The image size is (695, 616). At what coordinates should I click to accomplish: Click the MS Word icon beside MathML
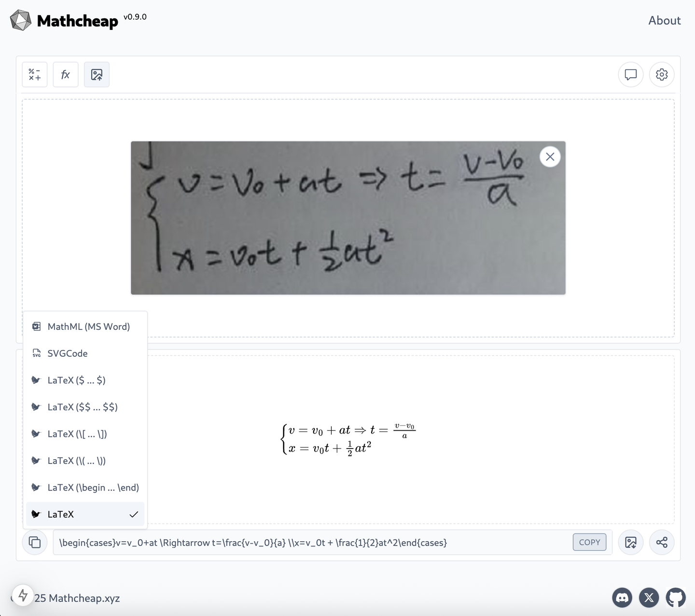coord(36,326)
